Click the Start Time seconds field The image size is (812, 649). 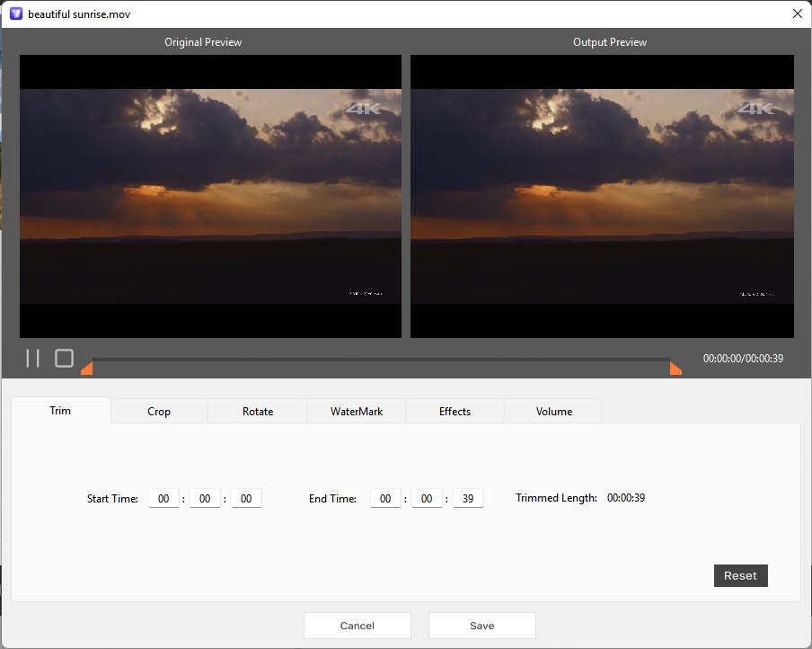coord(246,498)
